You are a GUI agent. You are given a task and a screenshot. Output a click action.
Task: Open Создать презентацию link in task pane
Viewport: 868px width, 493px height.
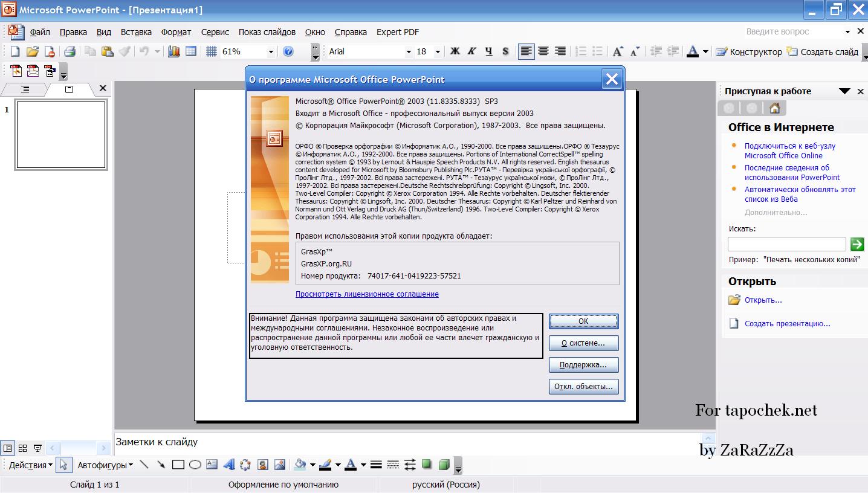[787, 324]
